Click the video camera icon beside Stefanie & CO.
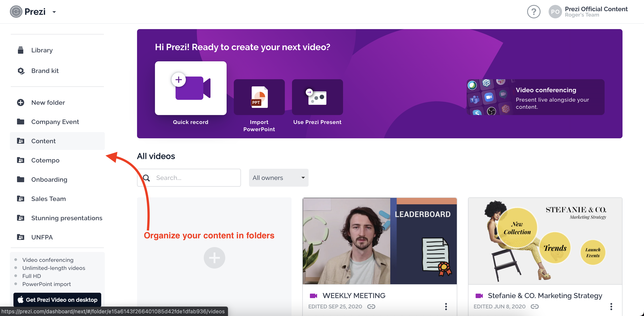This screenshot has width=644, height=316. (479, 296)
